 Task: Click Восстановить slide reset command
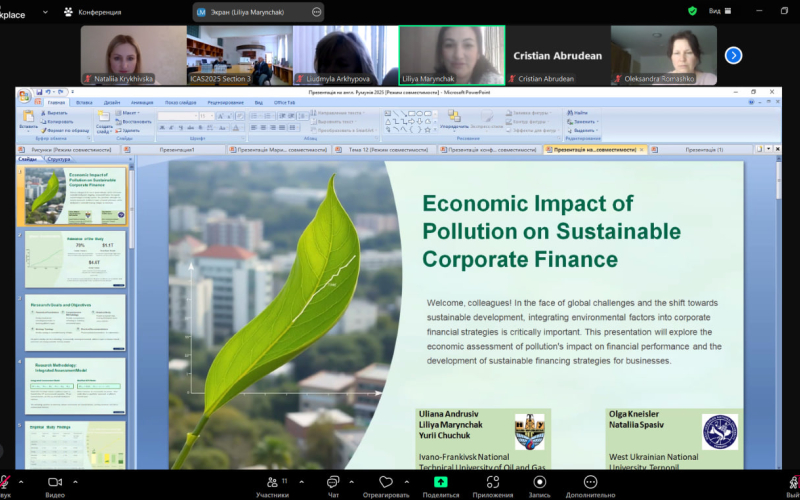tap(133, 121)
